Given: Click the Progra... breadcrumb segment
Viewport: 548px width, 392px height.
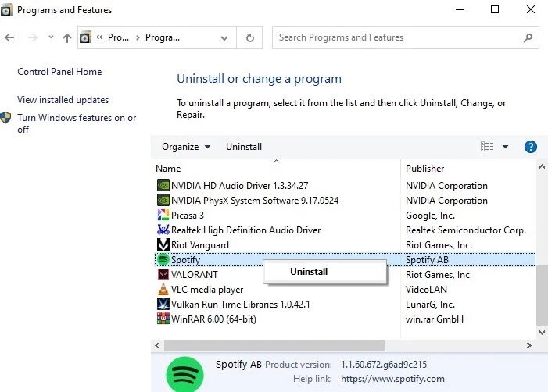Looking at the screenshot, I should pyautogui.click(x=163, y=37).
